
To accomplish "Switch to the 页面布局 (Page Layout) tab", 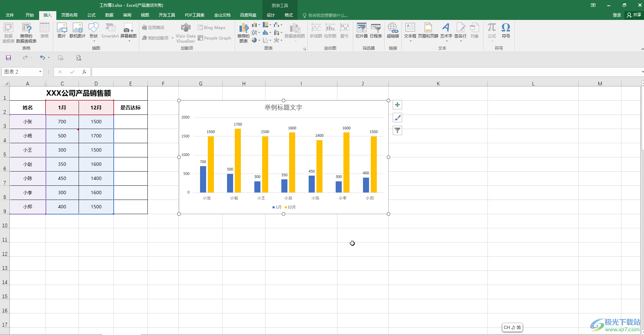I will (x=69, y=15).
